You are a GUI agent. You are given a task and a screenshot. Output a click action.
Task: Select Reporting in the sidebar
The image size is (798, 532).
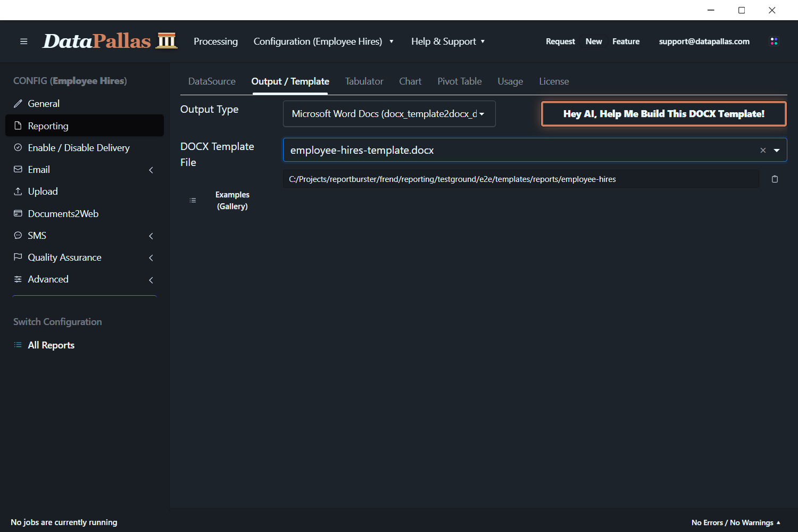pyautogui.click(x=85, y=126)
